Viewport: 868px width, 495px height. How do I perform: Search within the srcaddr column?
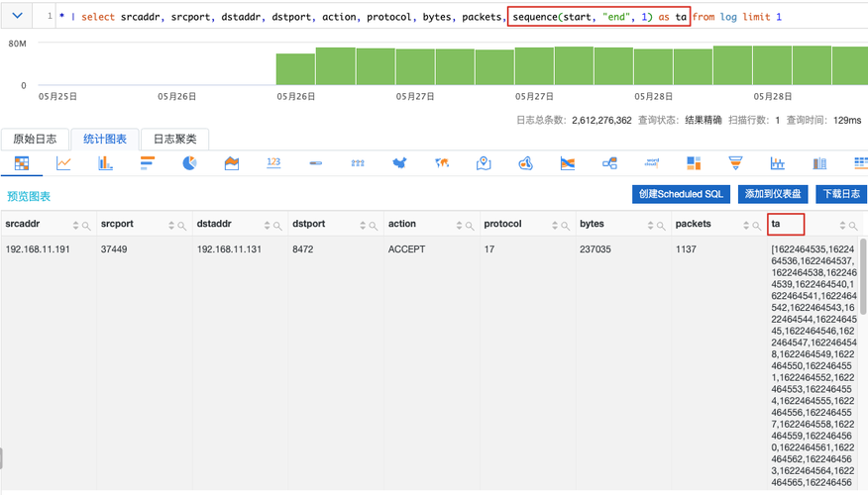[x=86, y=226]
